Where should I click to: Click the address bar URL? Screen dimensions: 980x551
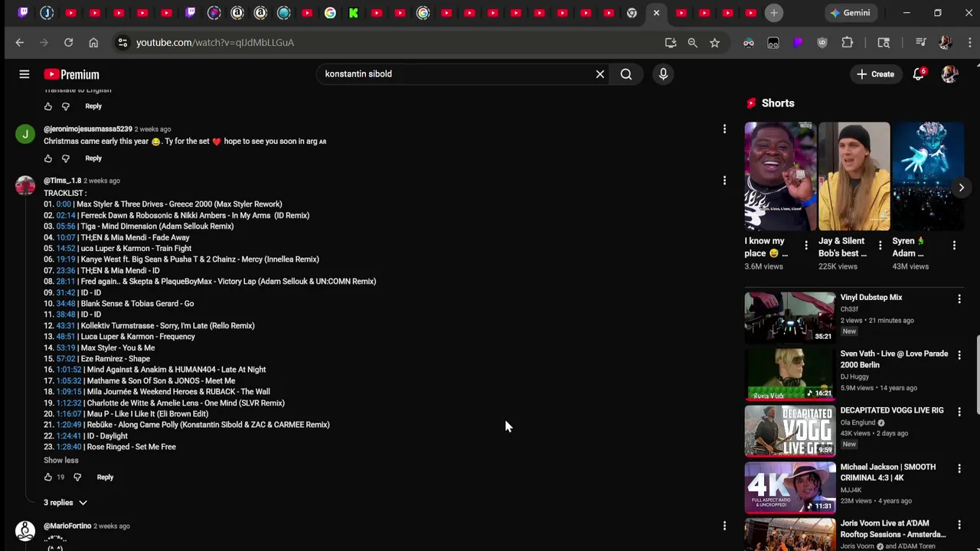215,43
